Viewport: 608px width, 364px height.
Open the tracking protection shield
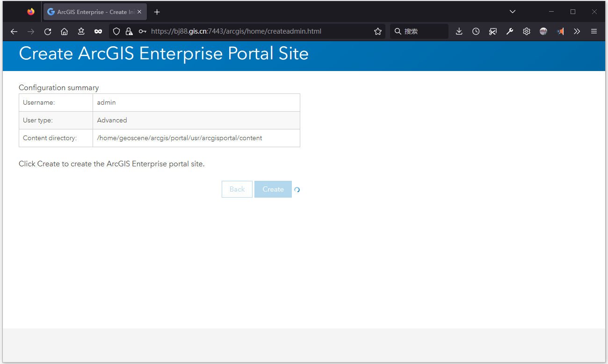pos(117,31)
